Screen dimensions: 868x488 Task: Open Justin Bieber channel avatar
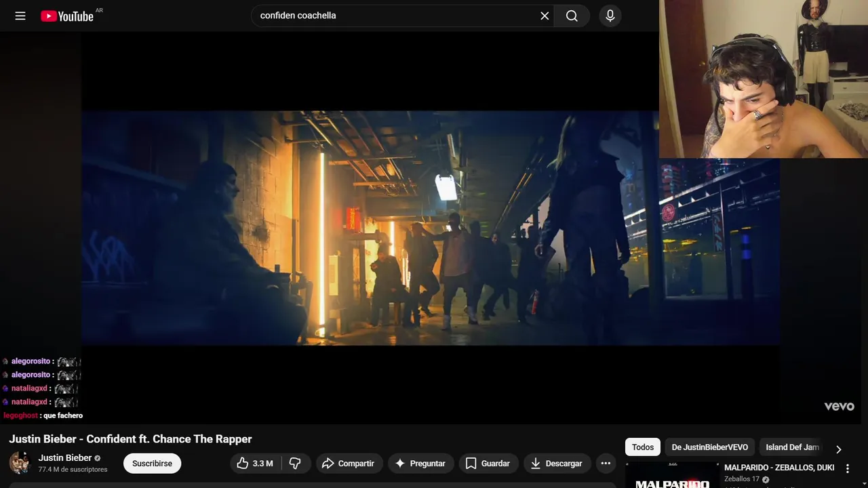(20, 463)
